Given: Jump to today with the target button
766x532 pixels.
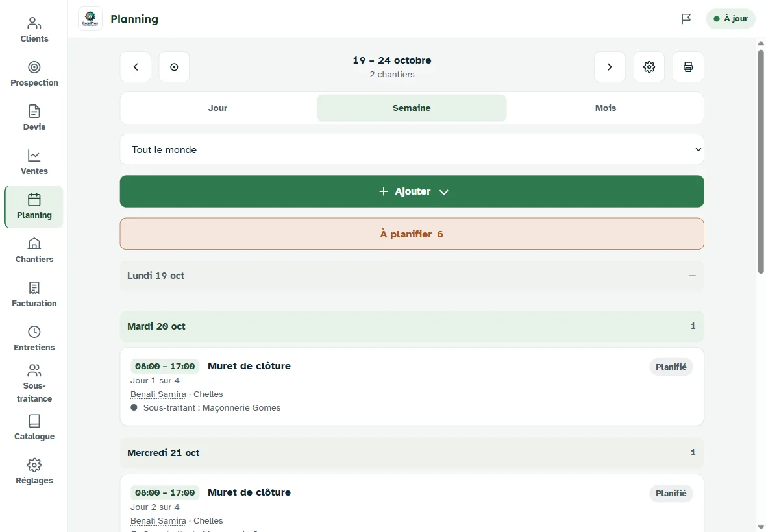Looking at the screenshot, I should (175, 67).
